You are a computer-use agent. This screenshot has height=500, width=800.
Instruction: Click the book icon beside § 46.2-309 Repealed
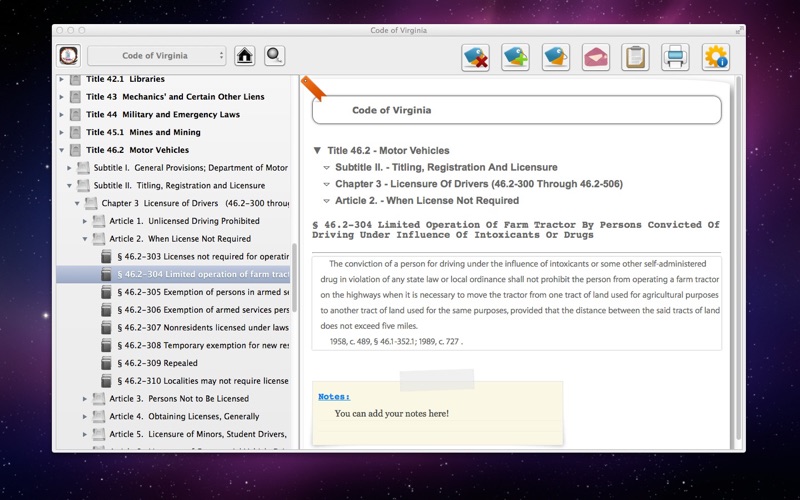click(x=106, y=363)
